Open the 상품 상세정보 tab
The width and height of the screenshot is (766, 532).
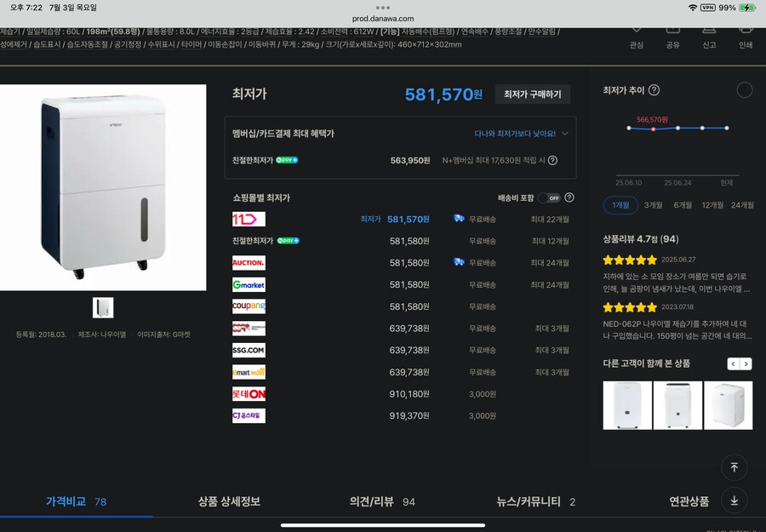click(x=229, y=501)
